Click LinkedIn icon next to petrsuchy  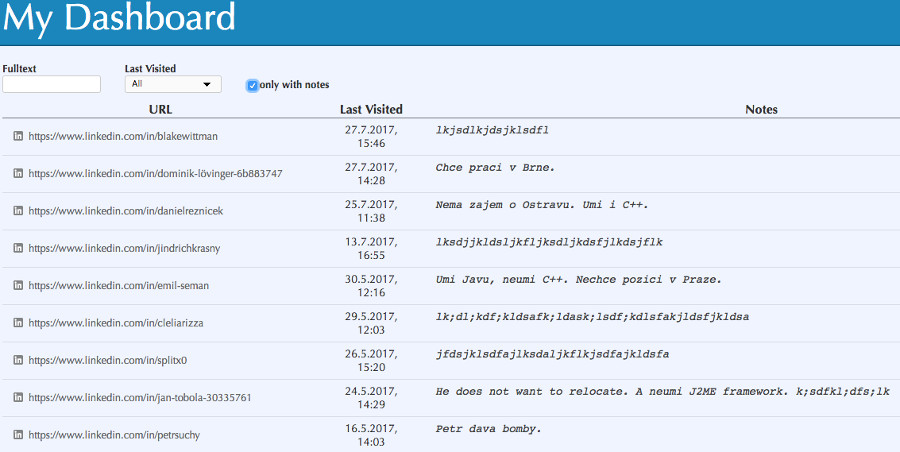coord(18,435)
